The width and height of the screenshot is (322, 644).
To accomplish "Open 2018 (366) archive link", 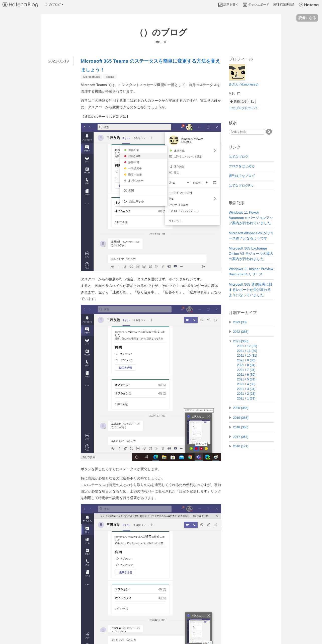I will [240, 427].
